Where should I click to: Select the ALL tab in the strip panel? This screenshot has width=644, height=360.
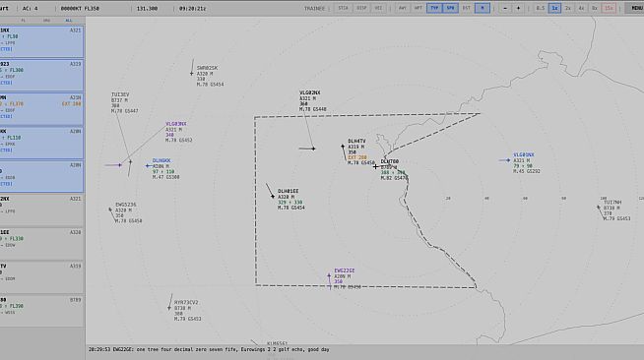69,21
